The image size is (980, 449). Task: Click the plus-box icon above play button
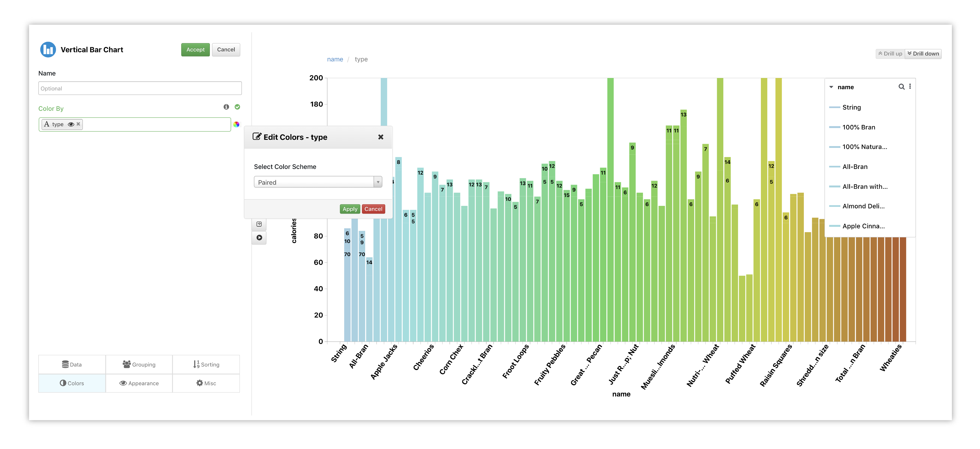[259, 224]
